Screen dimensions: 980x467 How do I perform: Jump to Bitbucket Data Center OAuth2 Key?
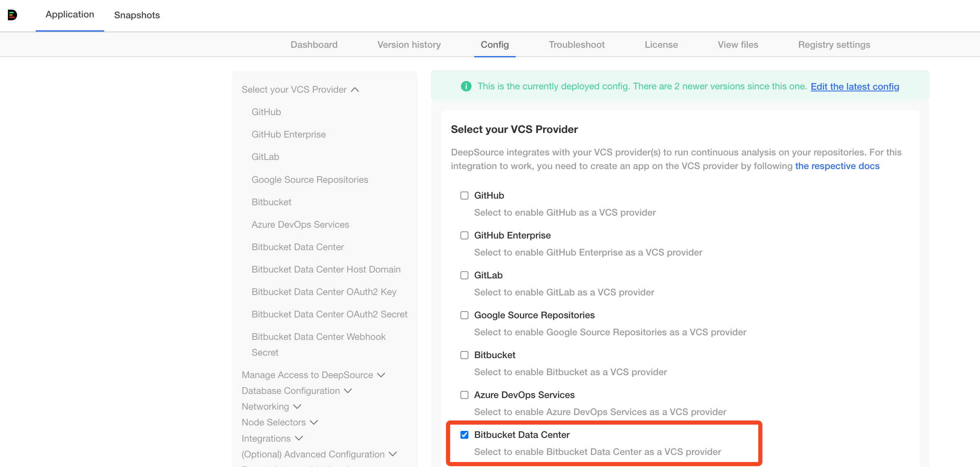point(323,292)
